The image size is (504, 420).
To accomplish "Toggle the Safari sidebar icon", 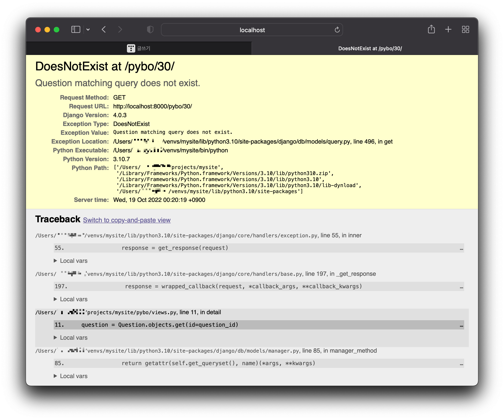I will [x=76, y=29].
